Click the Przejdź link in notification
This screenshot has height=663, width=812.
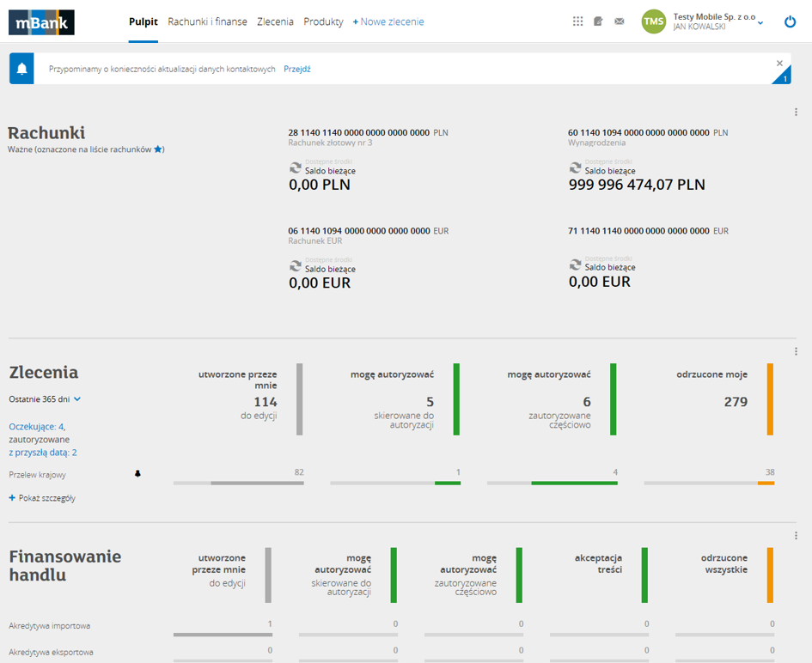(x=297, y=69)
